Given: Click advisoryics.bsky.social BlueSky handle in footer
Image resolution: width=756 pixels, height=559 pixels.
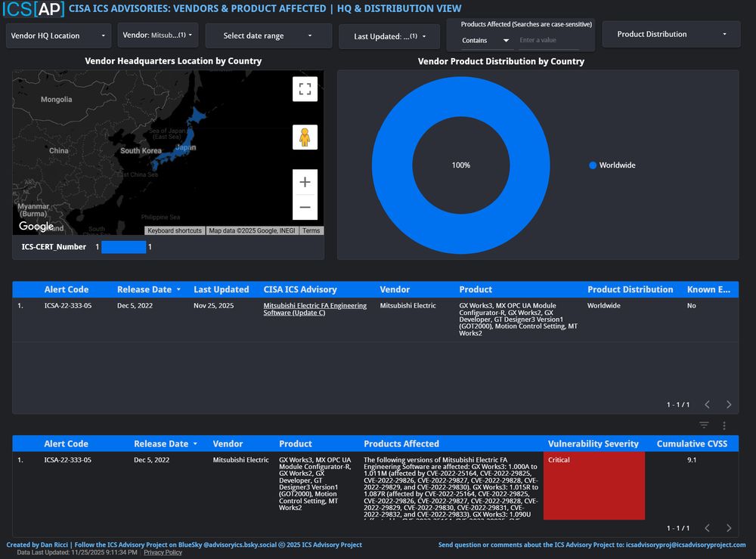Looking at the screenshot, I should (240, 545).
